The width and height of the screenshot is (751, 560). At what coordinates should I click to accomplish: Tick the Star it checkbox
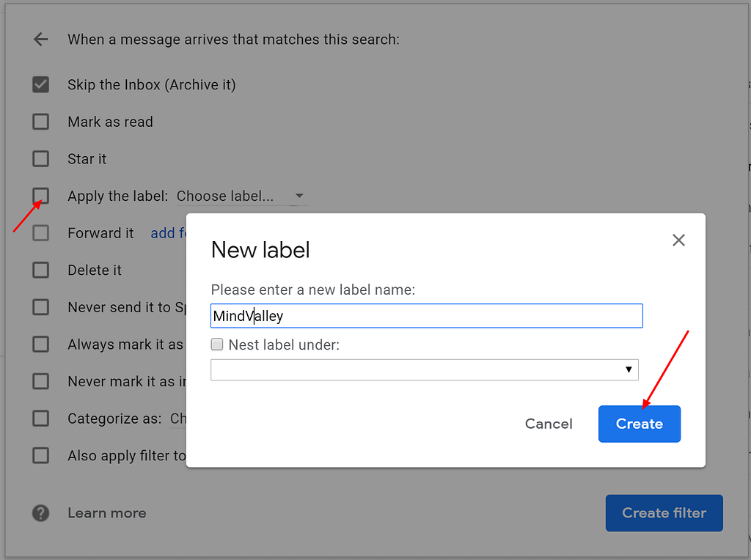[41, 159]
